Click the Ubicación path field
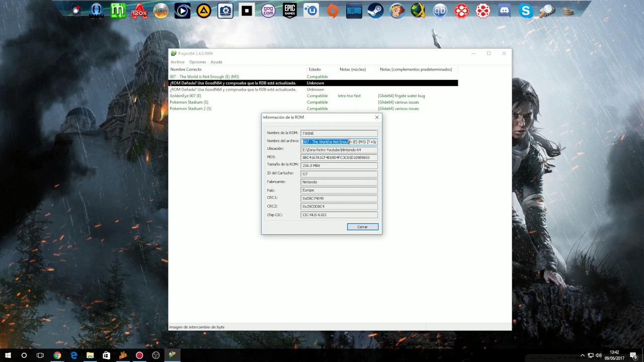 pos(339,150)
